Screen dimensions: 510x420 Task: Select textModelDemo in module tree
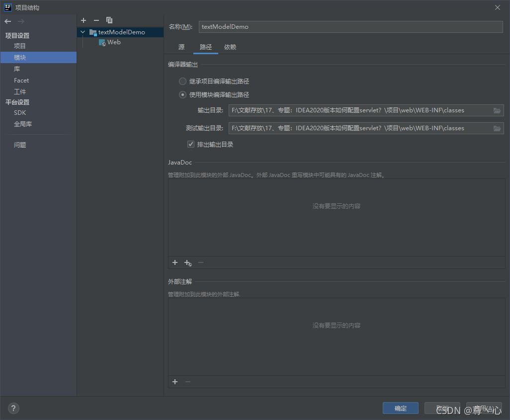(x=121, y=32)
